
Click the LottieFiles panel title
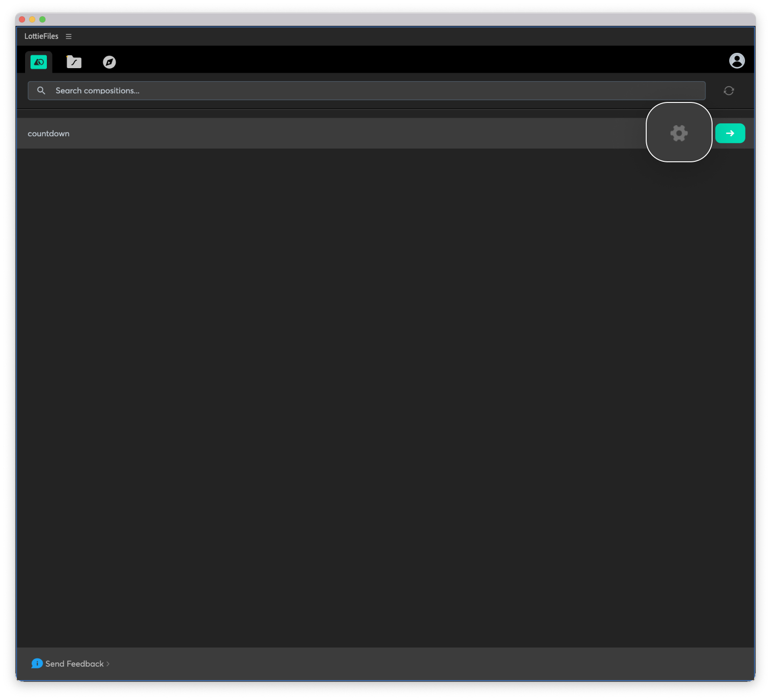pyautogui.click(x=41, y=36)
